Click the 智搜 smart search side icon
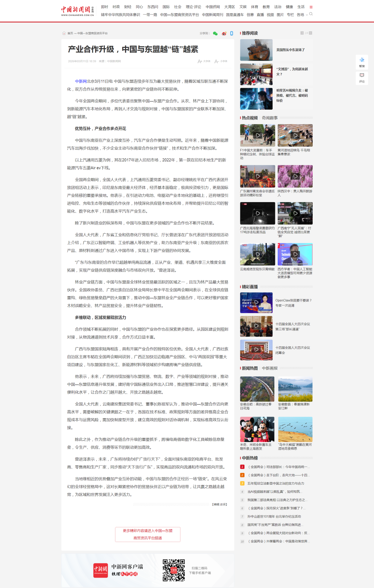The width and height of the screenshot is (374, 588). [362, 62]
